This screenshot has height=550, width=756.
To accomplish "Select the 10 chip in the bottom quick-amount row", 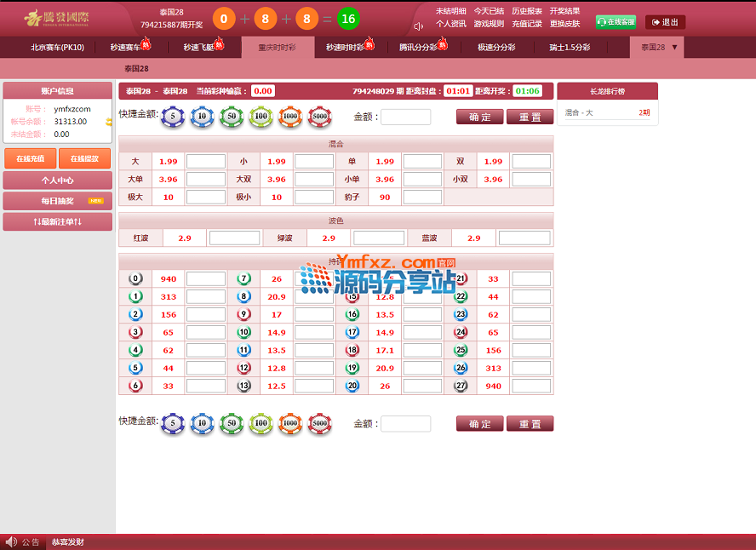I will 202,423.
